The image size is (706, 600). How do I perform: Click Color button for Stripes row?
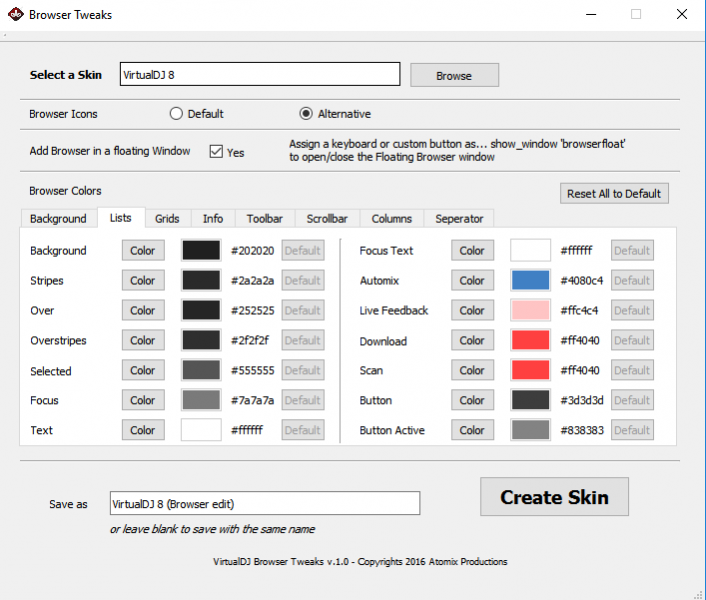(143, 280)
